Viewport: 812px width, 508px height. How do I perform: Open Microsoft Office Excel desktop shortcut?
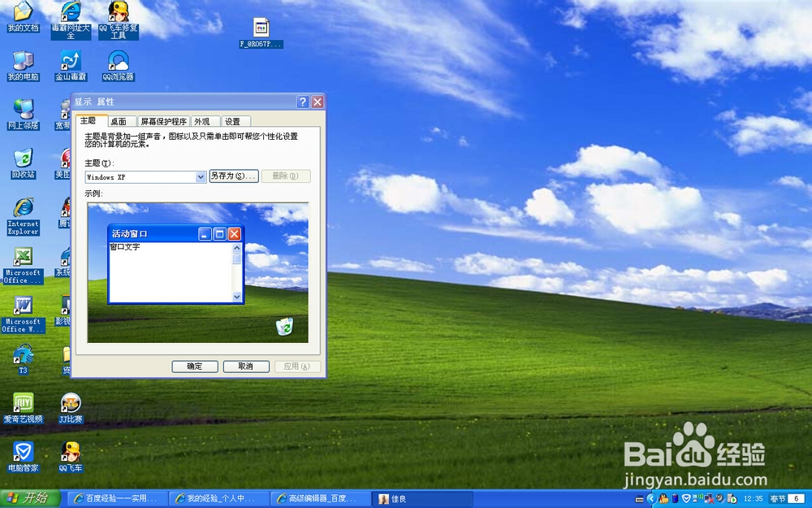(x=22, y=266)
